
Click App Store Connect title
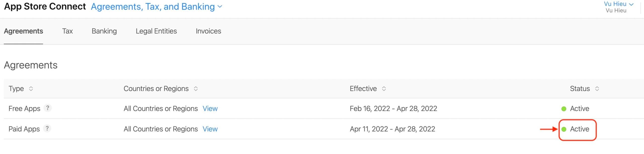pos(45,6)
